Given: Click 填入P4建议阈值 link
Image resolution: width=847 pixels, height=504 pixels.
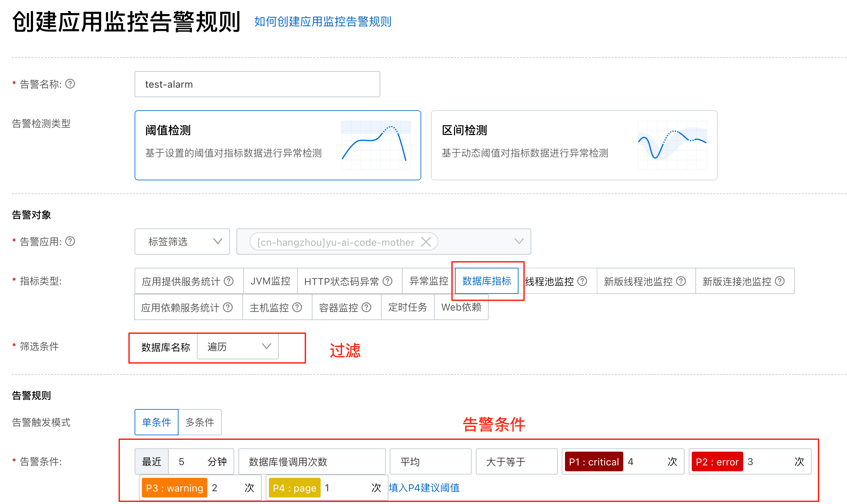Looking at the screenshot, I should (424, 488).
